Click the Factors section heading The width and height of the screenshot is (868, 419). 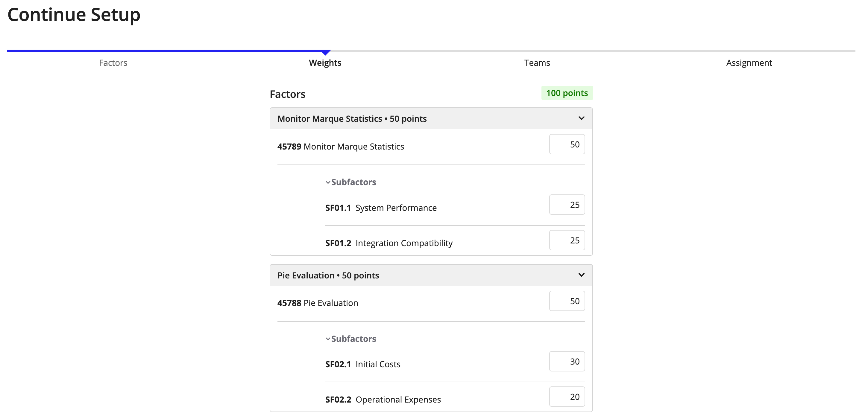coord(287,94)
